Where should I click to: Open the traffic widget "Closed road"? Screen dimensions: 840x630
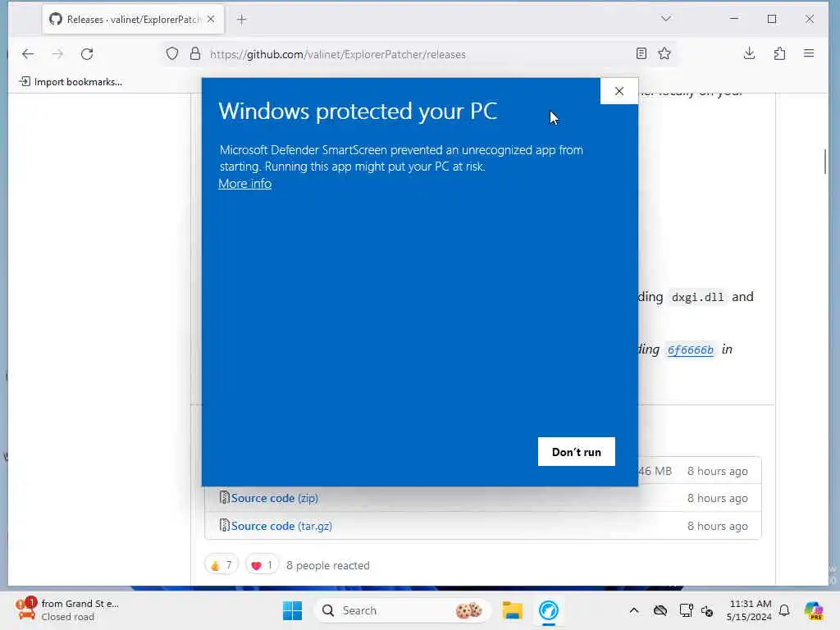(67, 609)
